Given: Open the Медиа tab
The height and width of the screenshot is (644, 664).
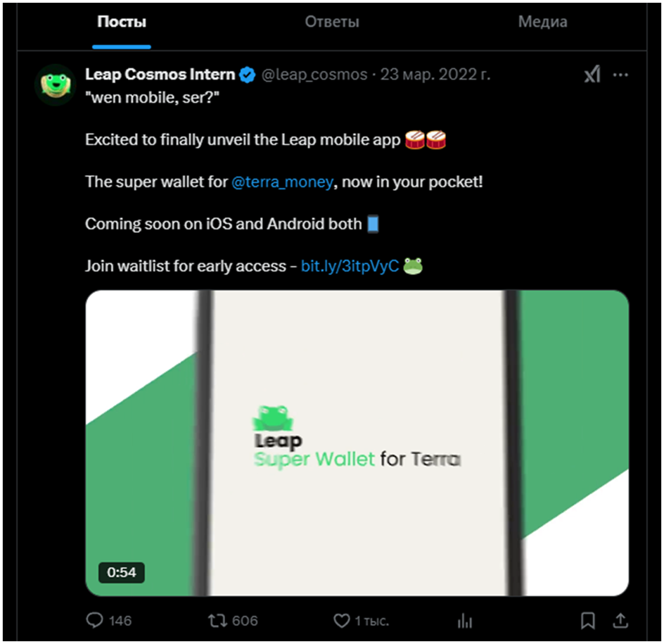Looking at the screenshot, I should (542, 22).
